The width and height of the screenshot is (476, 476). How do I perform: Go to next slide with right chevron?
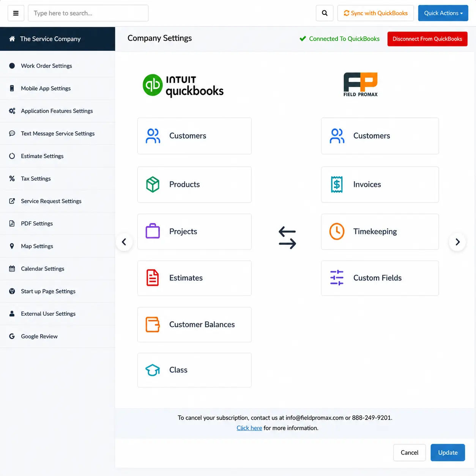[x=457, y=242]
